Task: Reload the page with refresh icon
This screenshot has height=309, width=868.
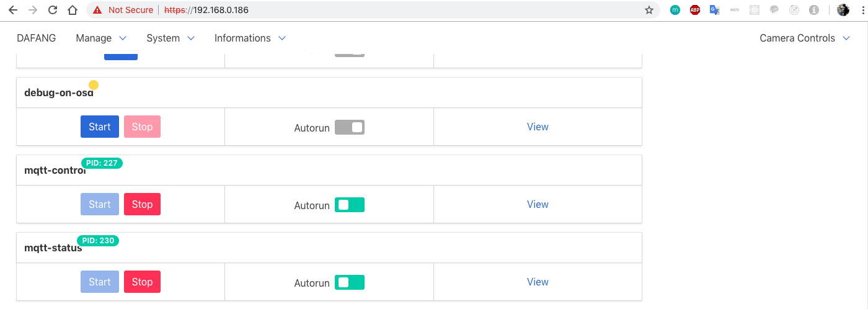Action: click(x=53, y=10)
